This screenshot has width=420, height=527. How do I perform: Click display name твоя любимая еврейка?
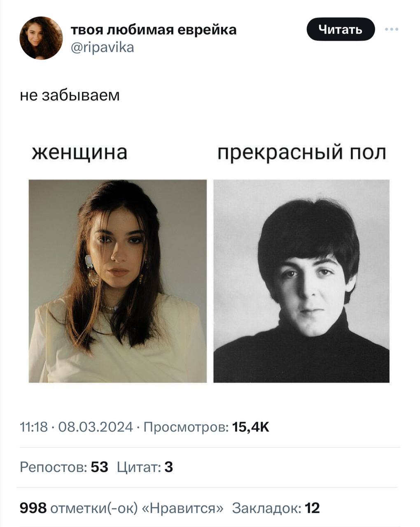click(x=154, y=30)
